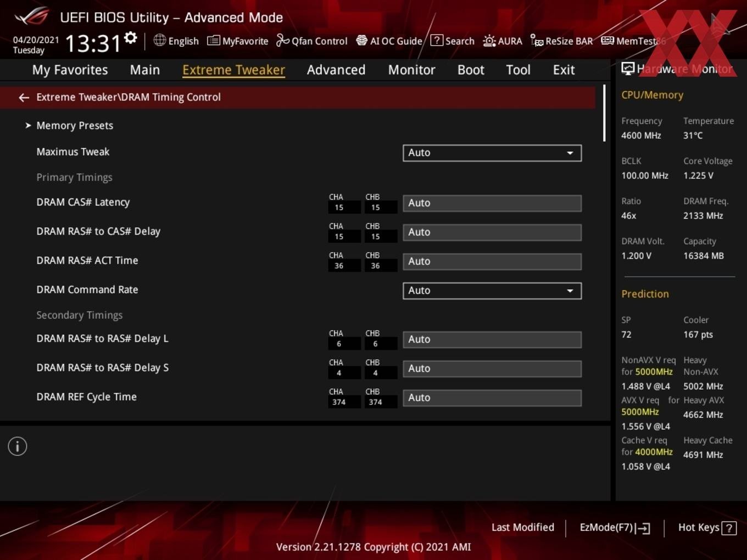Open Qfan Control fan icon
747x560 pixels.
click(x=282, y=40)
